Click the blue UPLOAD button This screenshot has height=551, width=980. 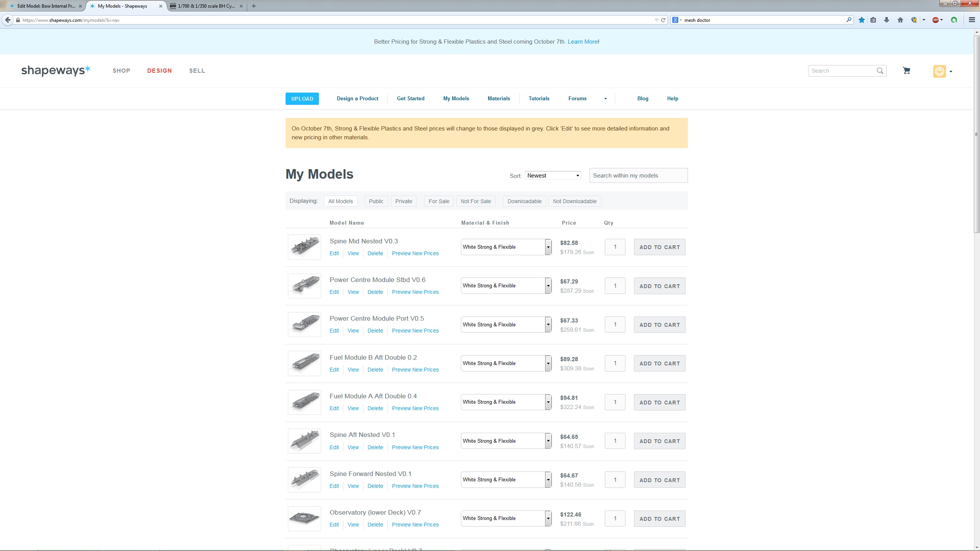tap(302, 99)
